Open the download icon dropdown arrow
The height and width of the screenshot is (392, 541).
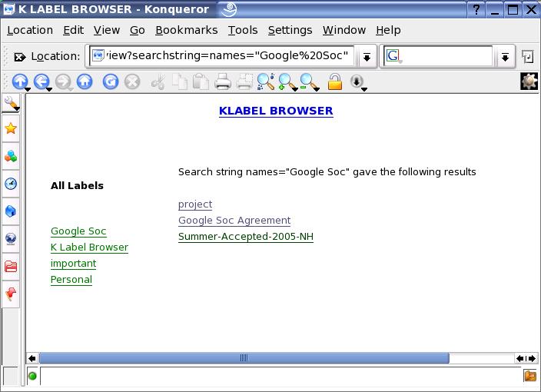[364, 89]
